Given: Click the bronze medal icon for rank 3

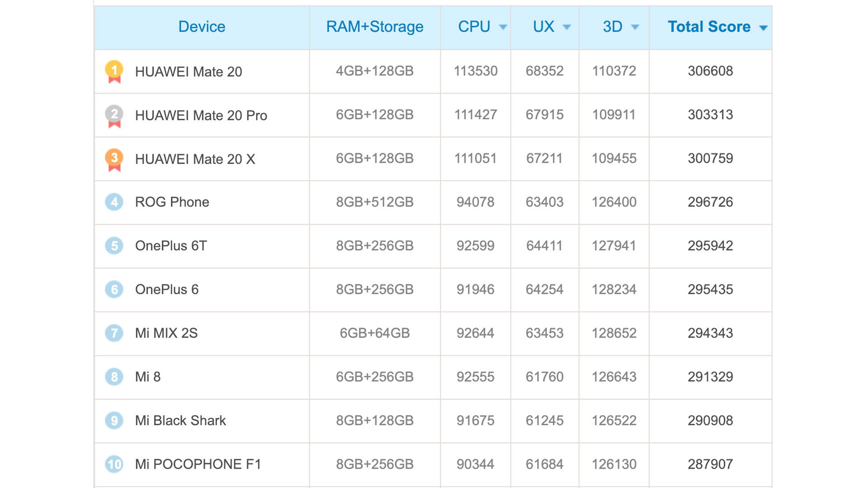Looking at the screenshot, I should [115, 158].
